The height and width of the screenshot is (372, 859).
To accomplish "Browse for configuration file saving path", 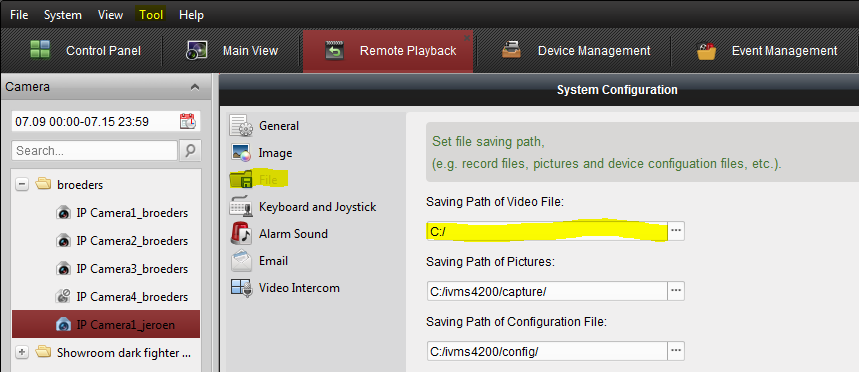I will coord(676,351).
